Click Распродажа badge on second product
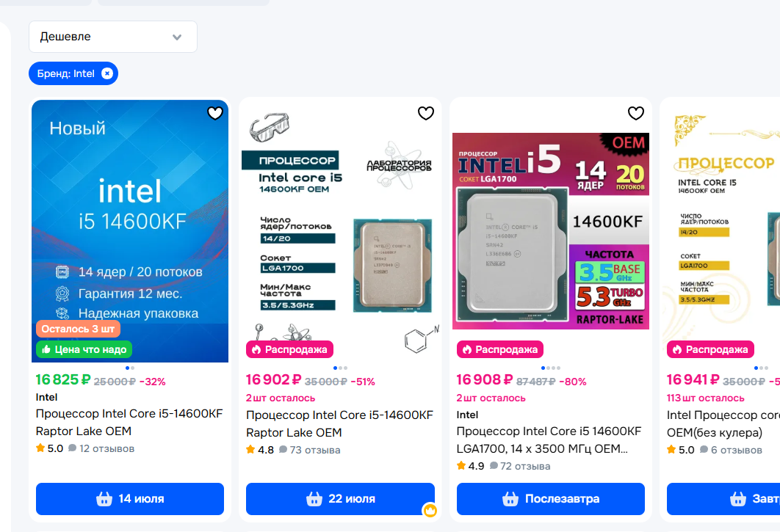The width and height of the screenshot is (780, 532). [x=289, y=349]
